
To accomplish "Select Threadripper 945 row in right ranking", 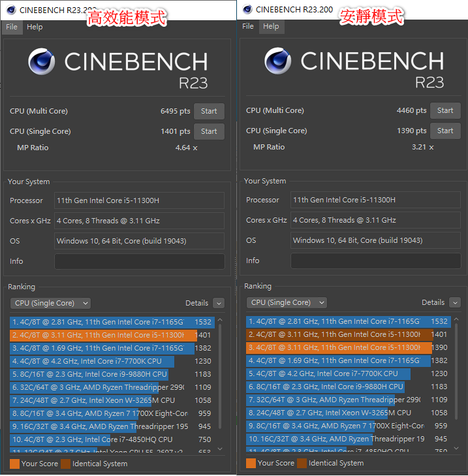I will (349, 439).
